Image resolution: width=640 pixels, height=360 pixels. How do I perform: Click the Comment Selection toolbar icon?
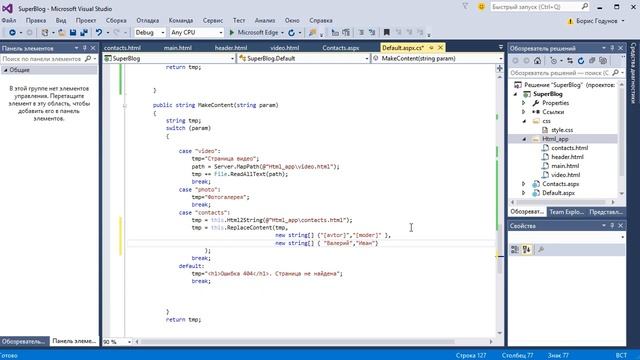coord(361,32)
